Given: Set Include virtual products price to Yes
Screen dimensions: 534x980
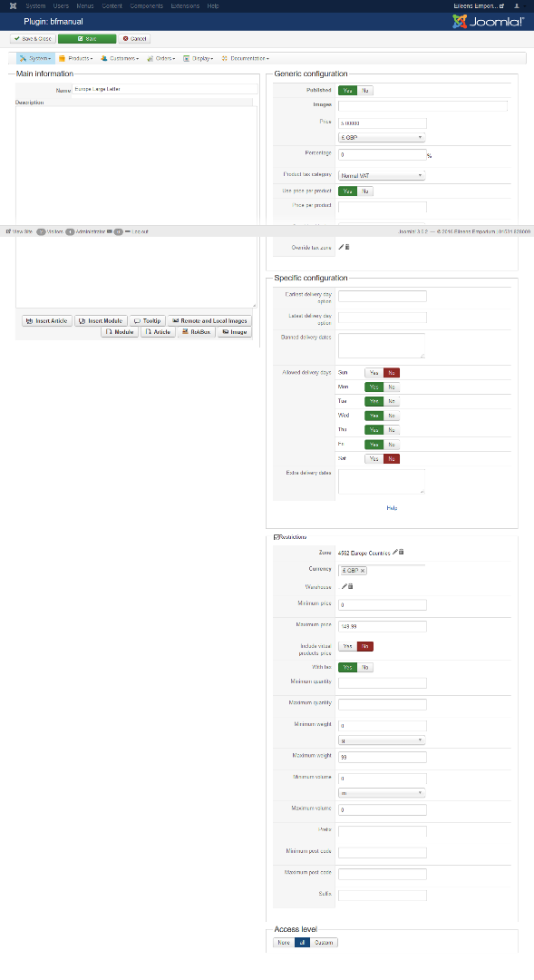Looking at the screenshot, I should pos(347,646).
